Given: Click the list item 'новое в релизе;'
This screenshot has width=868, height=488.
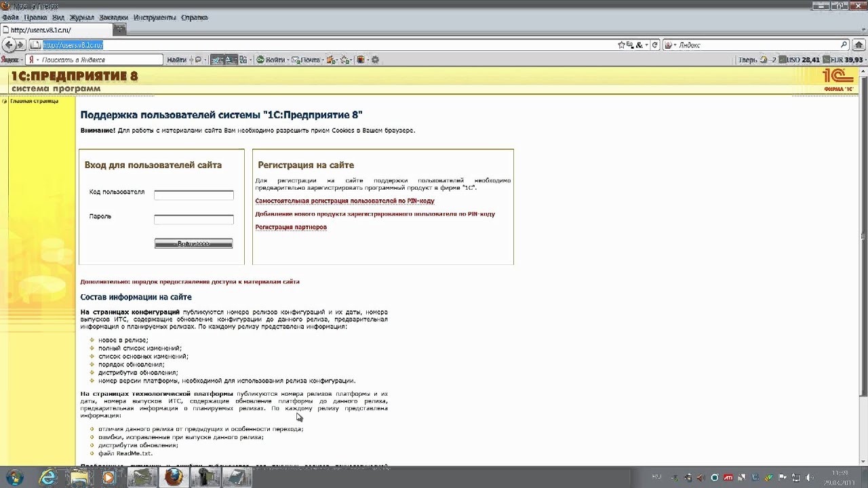Looking at the screenshot, I should point(123,340).
